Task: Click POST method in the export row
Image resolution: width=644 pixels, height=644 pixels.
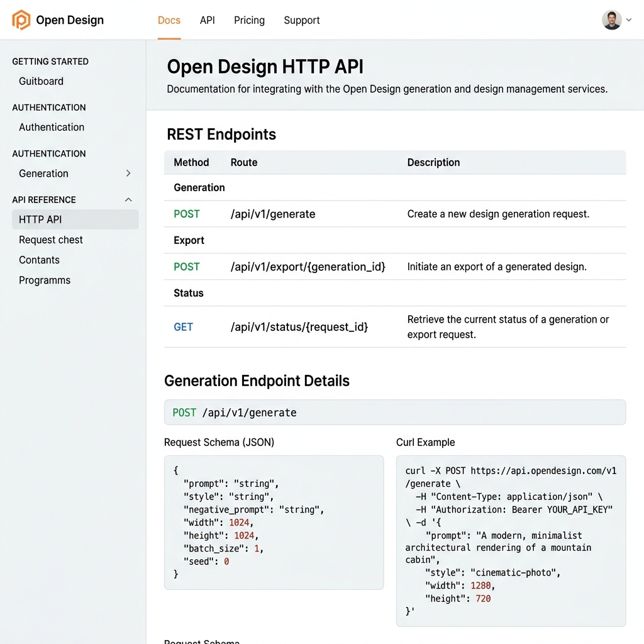Action: (x=187, y=267)
